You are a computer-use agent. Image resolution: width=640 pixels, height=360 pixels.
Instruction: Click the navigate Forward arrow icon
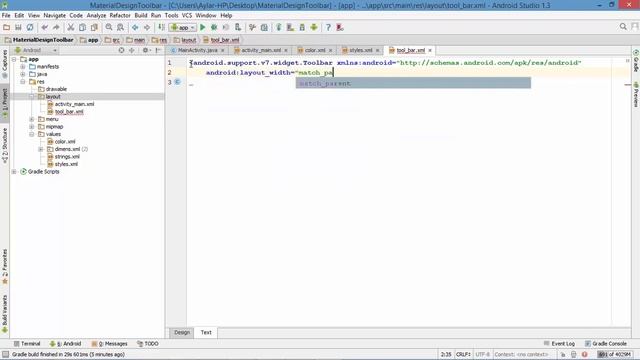click(147, 27)
